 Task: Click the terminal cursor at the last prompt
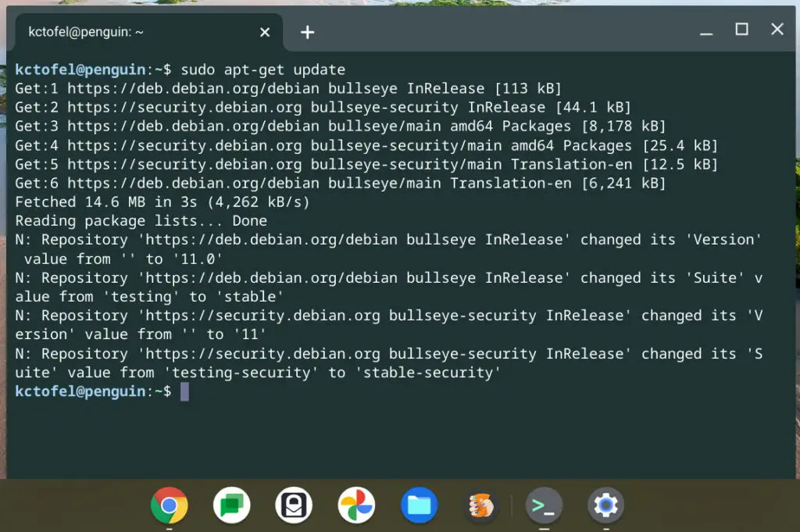(184, 391)
